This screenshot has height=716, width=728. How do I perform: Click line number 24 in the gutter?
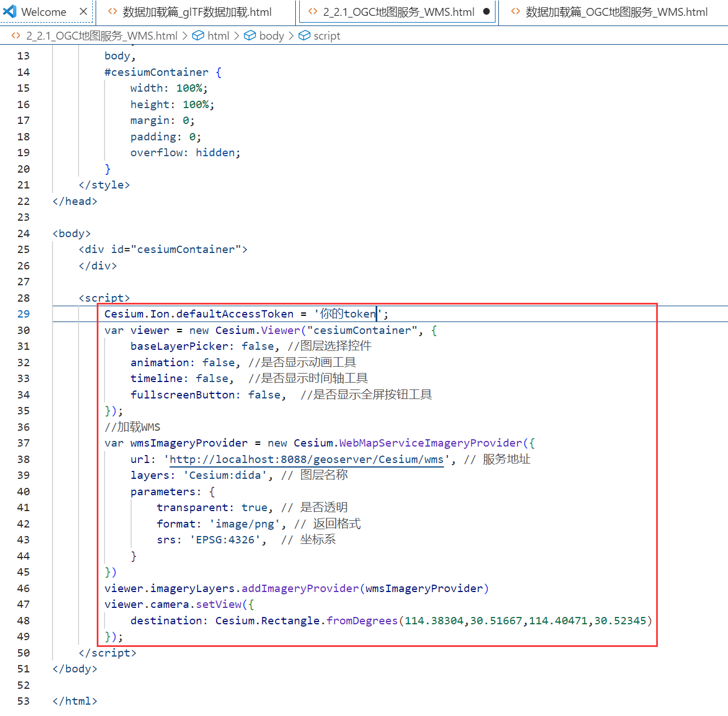[23, 234]
